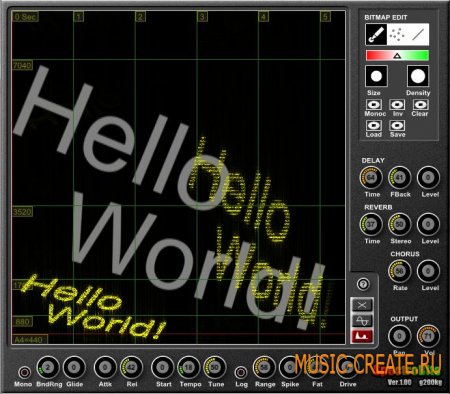Click the Tempo knob
Image resolution: width=450 pixels, height=394 pixels.
click(x=189, y=368)
